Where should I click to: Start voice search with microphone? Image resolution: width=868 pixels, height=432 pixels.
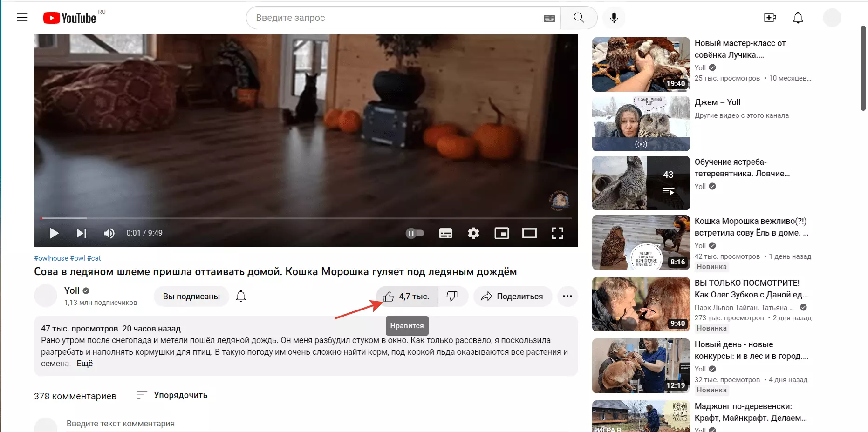coord(614,18)
